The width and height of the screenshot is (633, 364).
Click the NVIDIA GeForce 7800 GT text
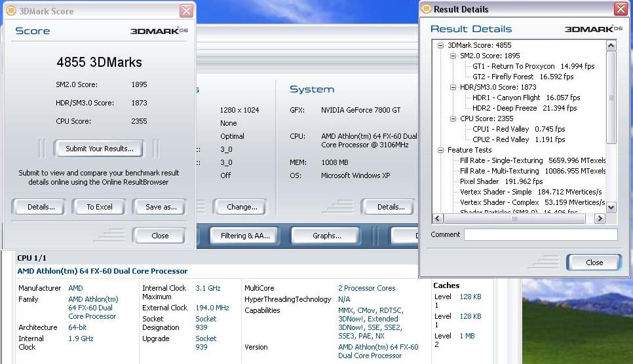point(360,110)
